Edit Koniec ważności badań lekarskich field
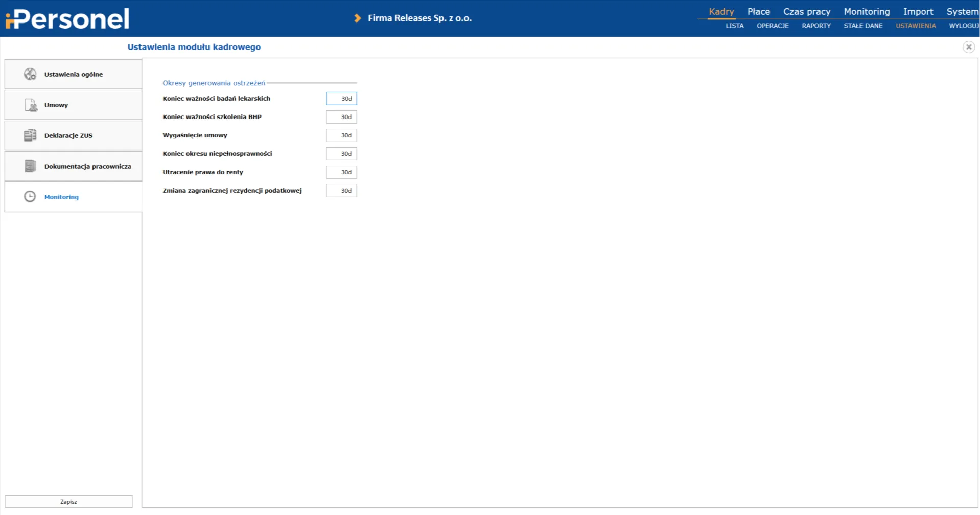 click(x=341, y=99)
